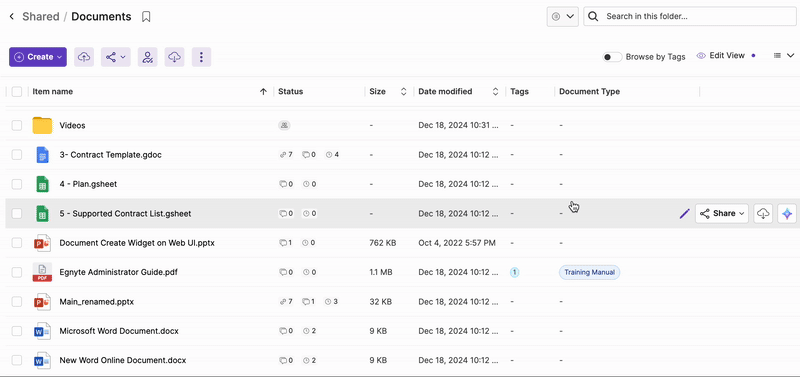The image size is (800, 377).
Task: Click the Training Manual tag chip
Action: tap(589, 272)
